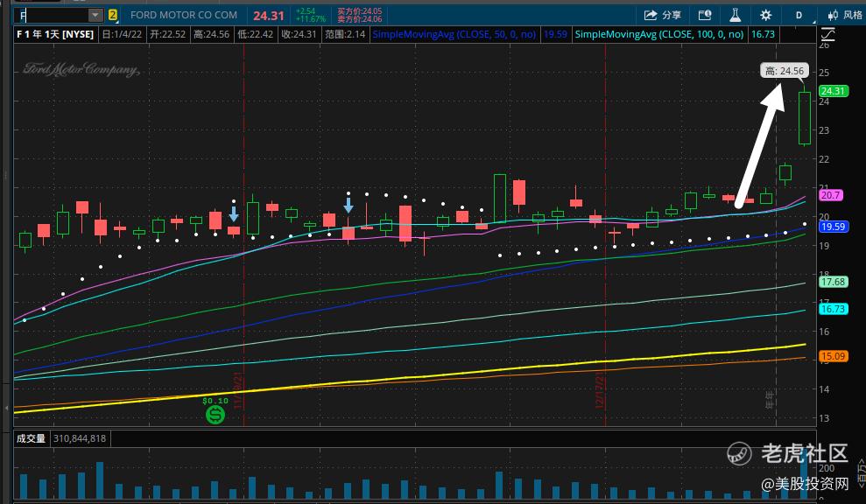
Task: Click the SimpleMovingAvg (CLOSE, 50, 0, no) label
Action: coord(454,34)
